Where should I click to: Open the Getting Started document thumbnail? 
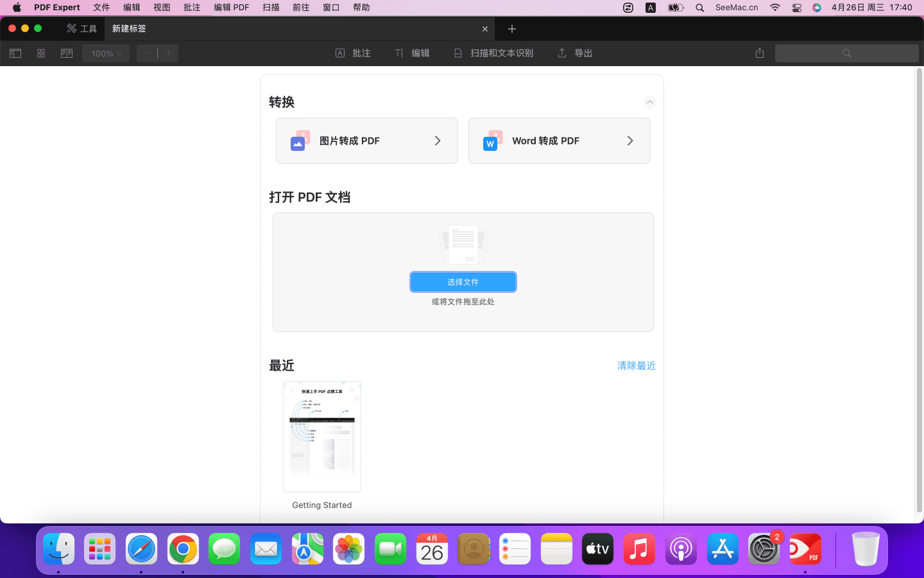pyautogui.click(x=322, y=437)
